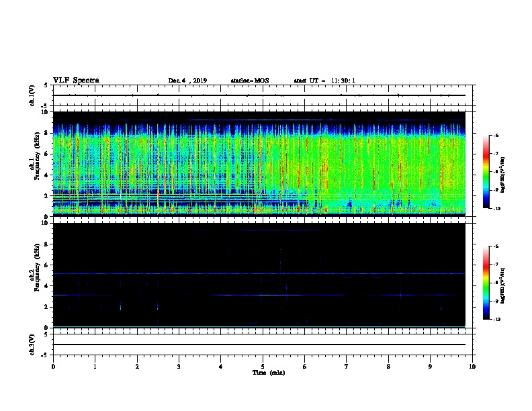The height and width of the screenshot is (411, 532).
Task: Select the ch.1 "Frequency (kHz)" axis label
Action: coord(38,156)
